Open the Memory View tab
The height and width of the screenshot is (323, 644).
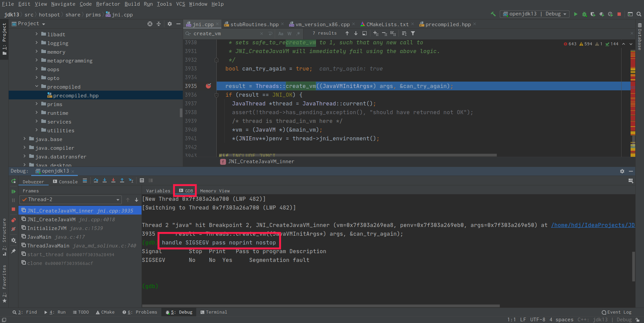tap(215, 191)
